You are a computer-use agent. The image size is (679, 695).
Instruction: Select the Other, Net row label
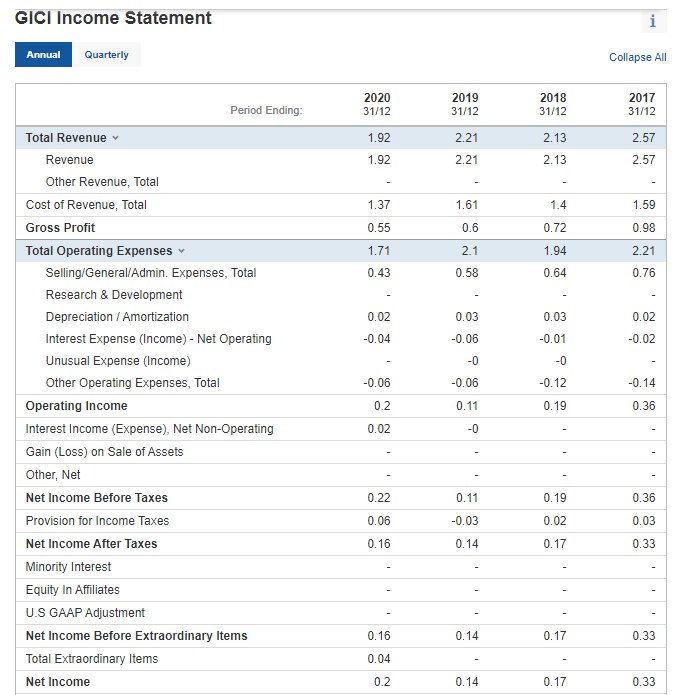pyautogui.click(x=53, y=475)
